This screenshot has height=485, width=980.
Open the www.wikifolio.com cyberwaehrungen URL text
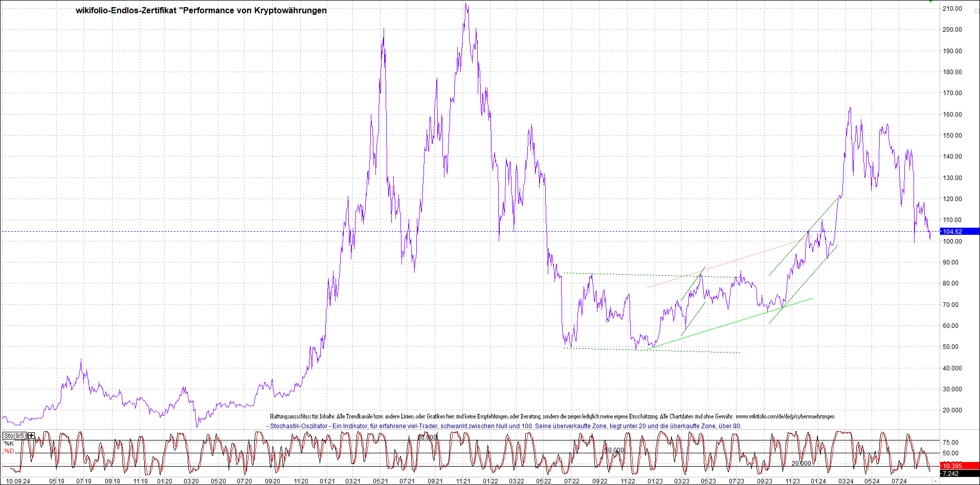[785, 416]
